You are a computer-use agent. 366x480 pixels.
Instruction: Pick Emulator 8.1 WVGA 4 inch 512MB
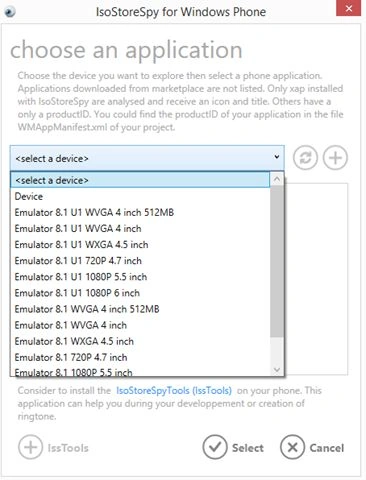[x=140, y=309]
